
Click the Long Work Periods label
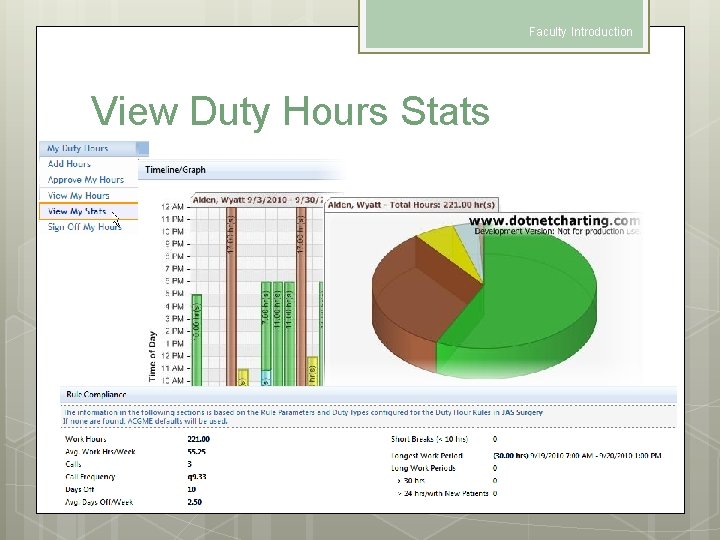[423, 468]
